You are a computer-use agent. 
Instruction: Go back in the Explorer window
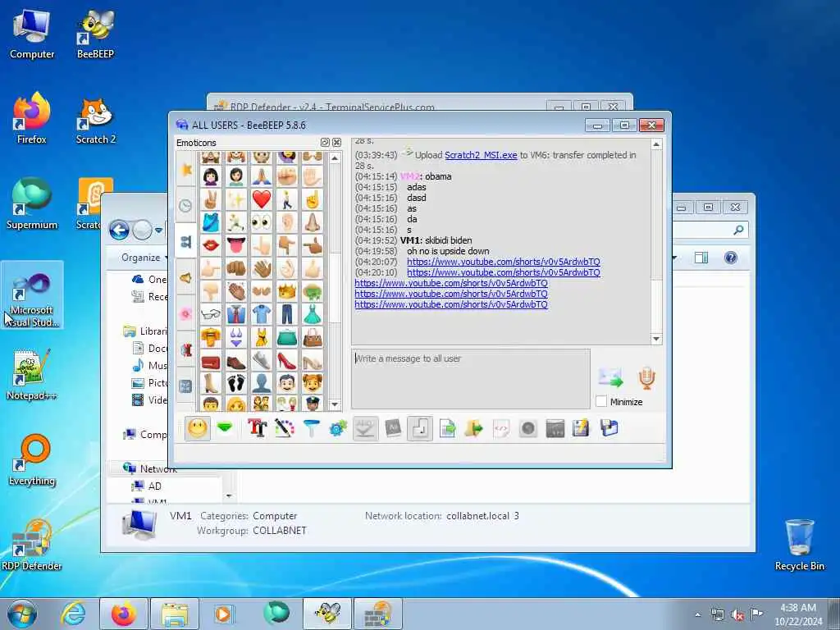pos(119,231)
